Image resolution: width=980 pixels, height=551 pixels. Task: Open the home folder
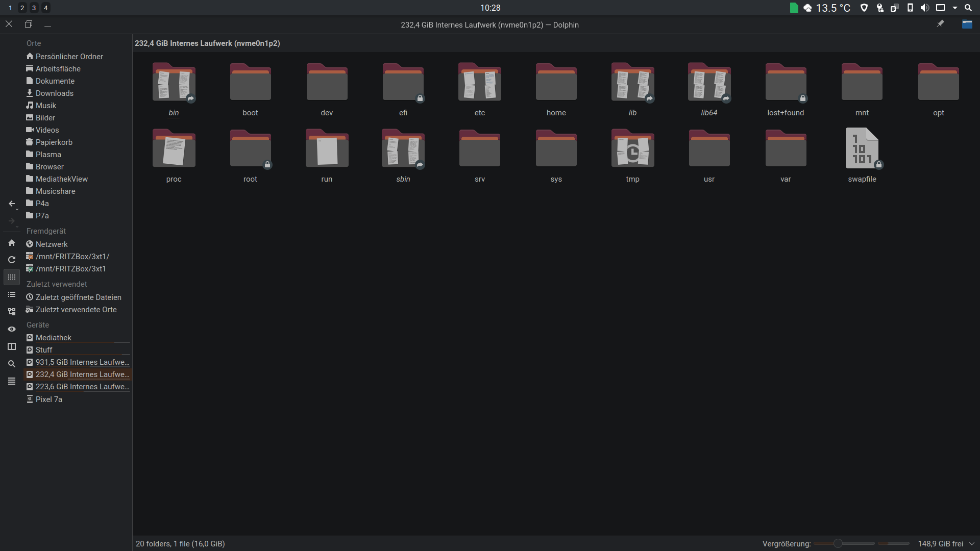[556, 84]
